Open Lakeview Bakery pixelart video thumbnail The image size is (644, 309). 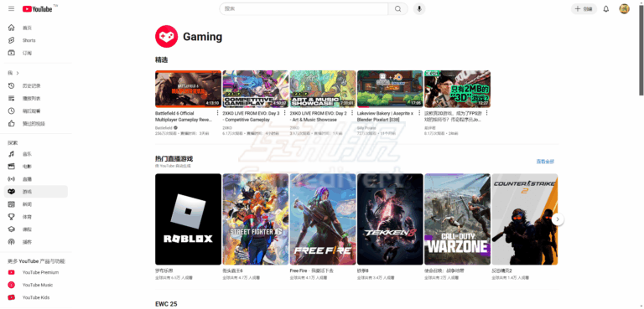(390, 89)
